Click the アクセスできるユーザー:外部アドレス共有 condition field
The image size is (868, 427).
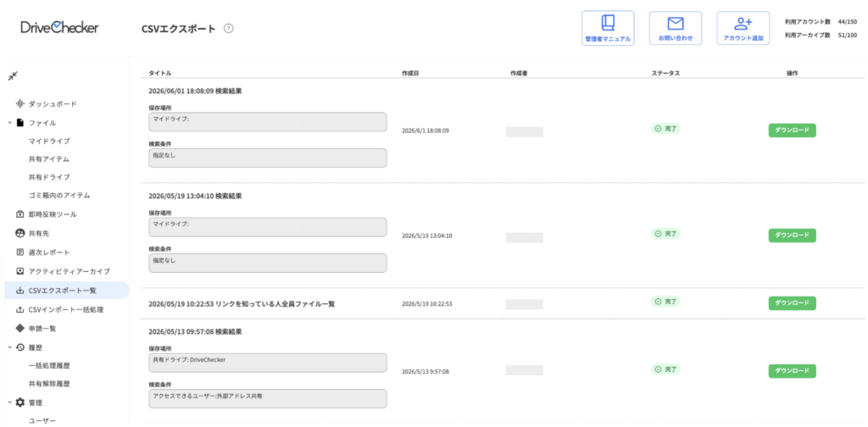coord(268,399)
